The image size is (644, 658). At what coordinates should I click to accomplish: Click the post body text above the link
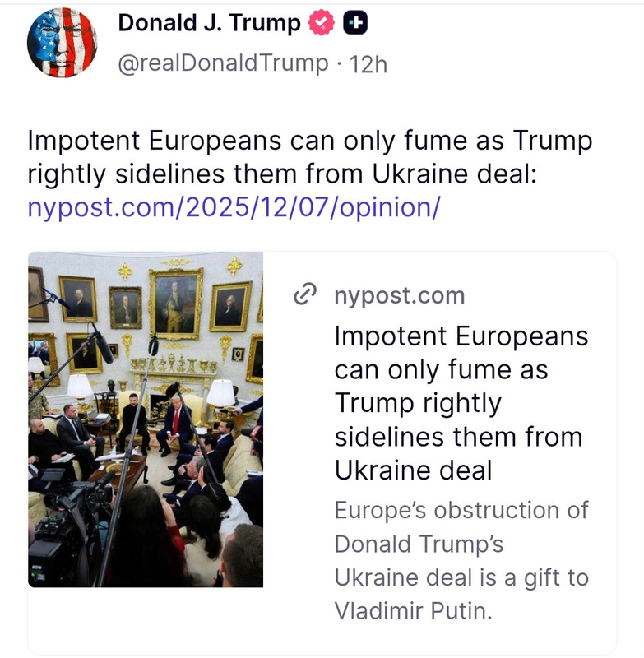click(x=309, y=157)
